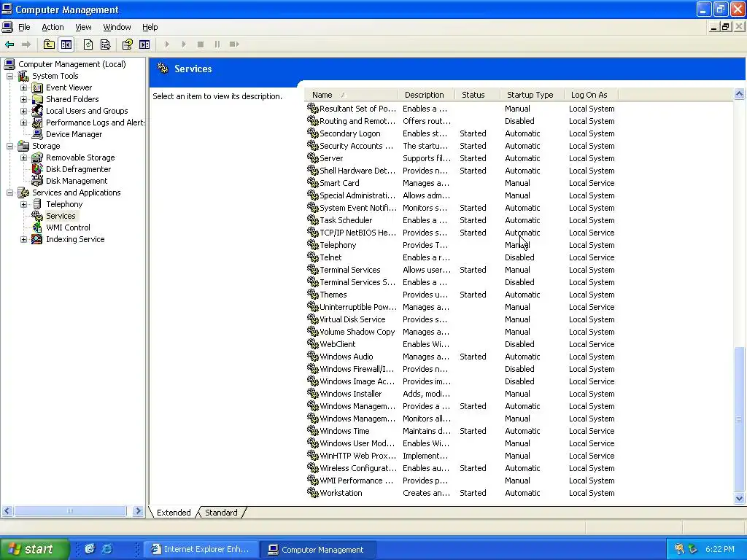
Task: Click the Export List toolbar icon
Action: tap(105, 44)
